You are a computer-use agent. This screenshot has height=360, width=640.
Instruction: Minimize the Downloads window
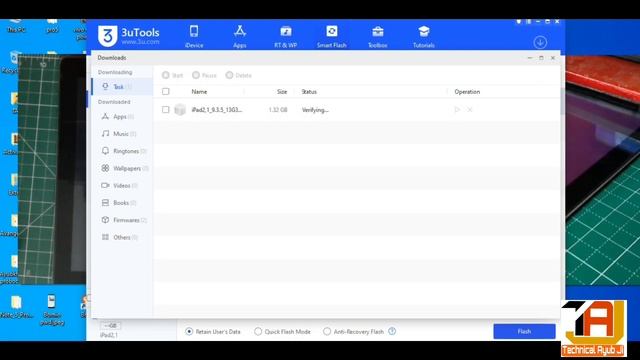[530, 58]
